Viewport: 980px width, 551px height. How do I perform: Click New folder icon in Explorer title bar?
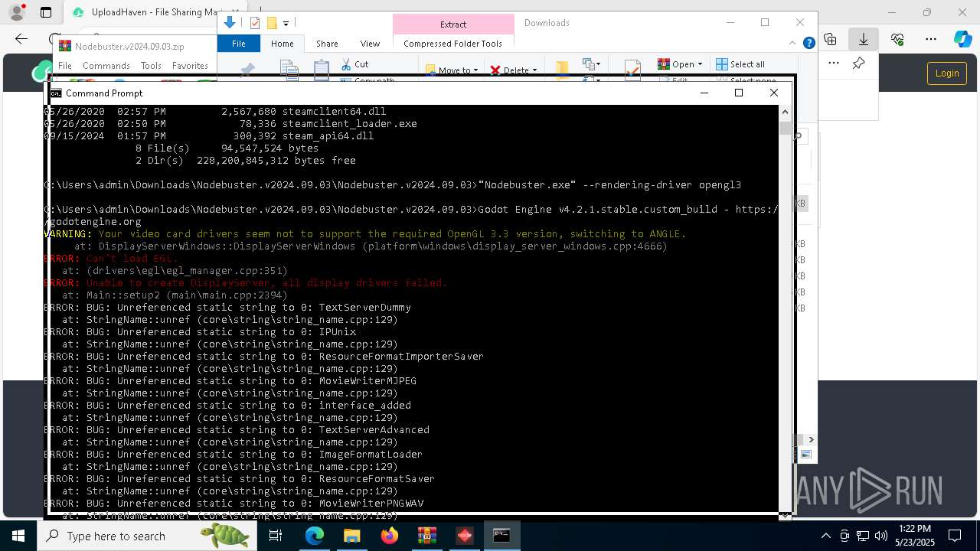(x=271, y=23)
